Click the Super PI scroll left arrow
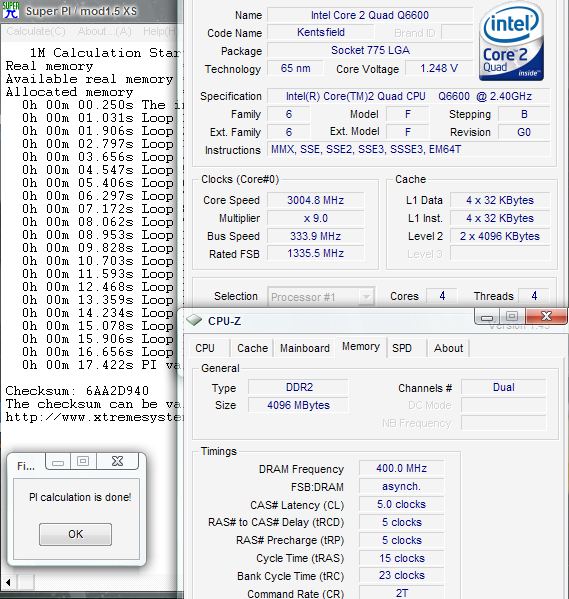The image size is (569, 599). click(x=8, y=582)
